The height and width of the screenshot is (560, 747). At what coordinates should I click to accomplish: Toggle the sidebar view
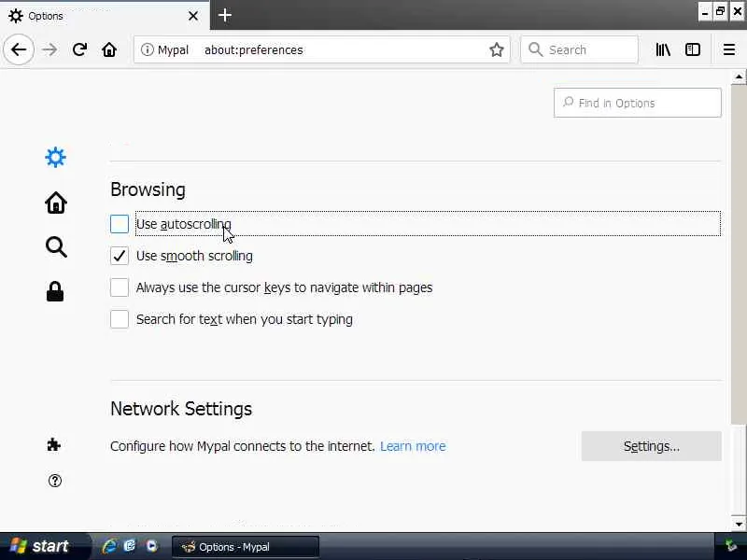[693, 49]
